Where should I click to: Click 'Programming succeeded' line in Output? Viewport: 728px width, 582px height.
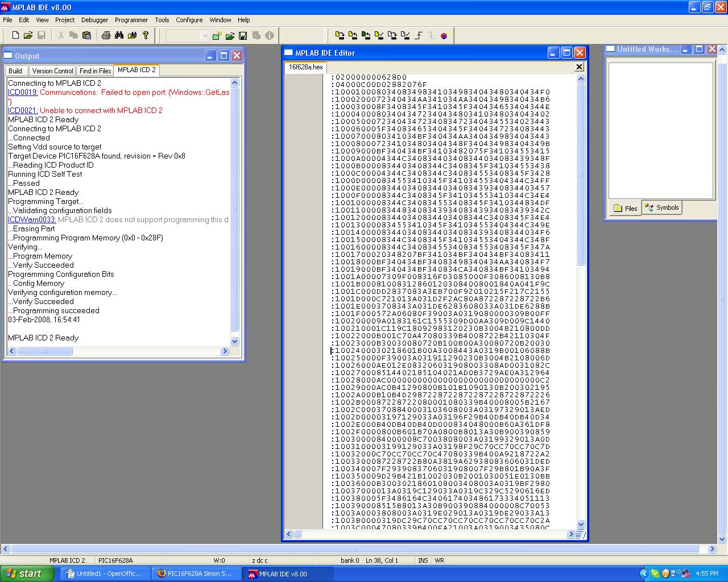click(x=53, y=310)
